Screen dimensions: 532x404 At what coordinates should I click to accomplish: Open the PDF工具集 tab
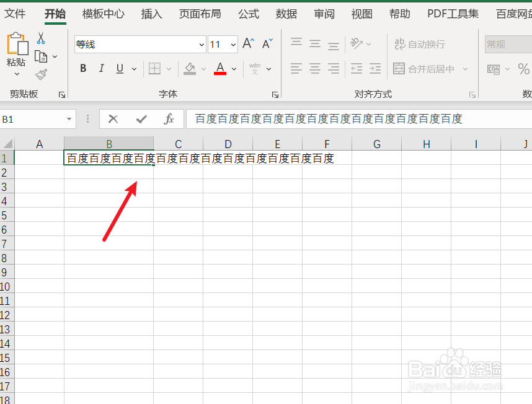click(453, 14)
